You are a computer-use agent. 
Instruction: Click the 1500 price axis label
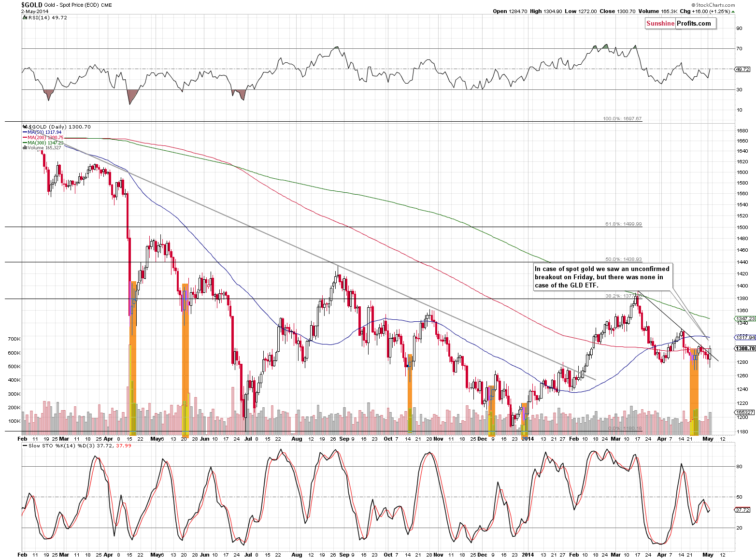pyautogui.click(x=742, y=227)
